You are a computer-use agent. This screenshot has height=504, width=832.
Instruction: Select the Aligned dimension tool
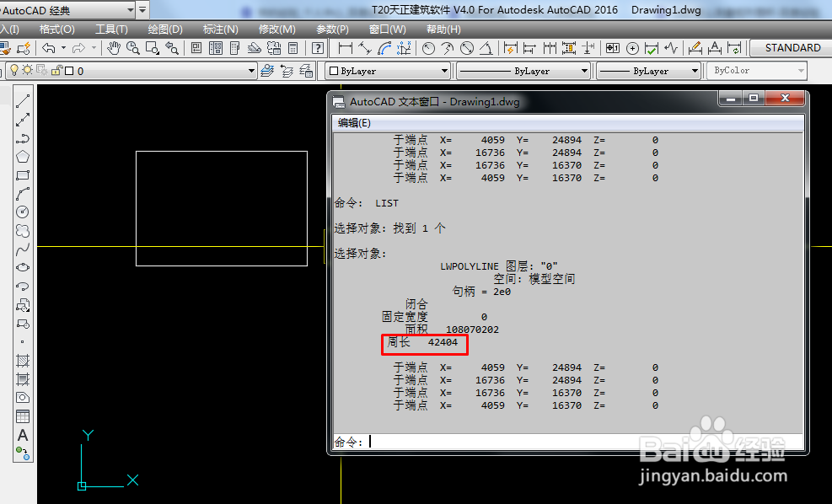(x=364, y=48)
